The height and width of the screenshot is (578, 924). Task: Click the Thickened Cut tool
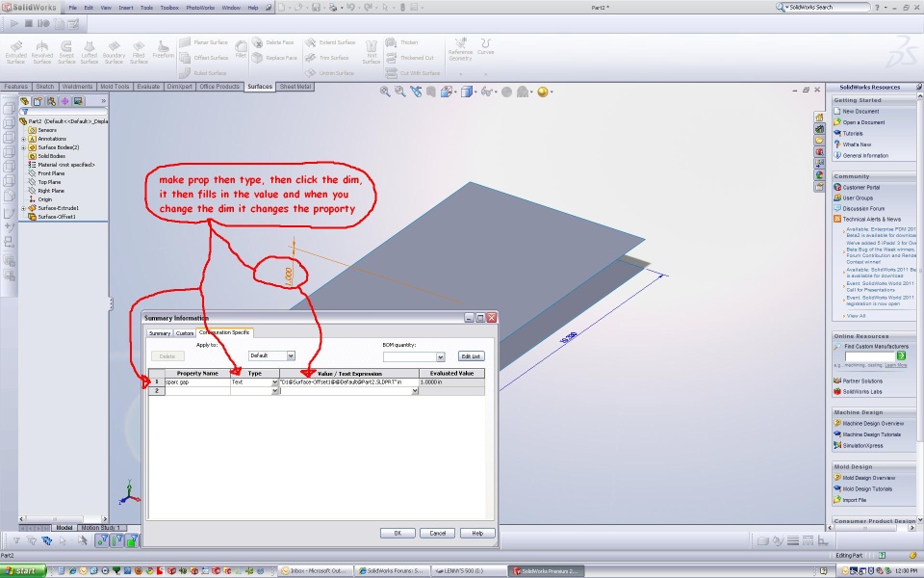(x=410, y=58)
